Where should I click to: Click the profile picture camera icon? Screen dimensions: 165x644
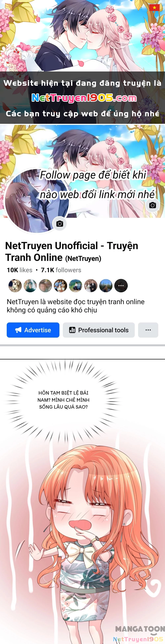click(60, 223)
